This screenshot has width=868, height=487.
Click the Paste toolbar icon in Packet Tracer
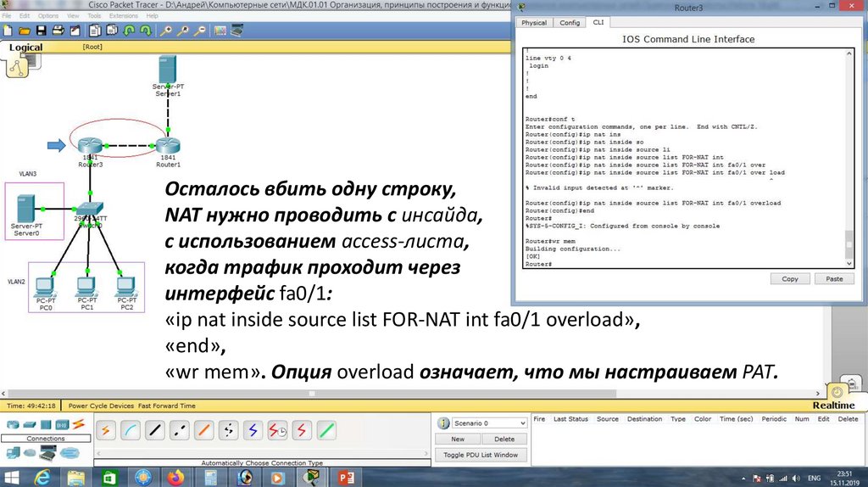coord(112,31)
